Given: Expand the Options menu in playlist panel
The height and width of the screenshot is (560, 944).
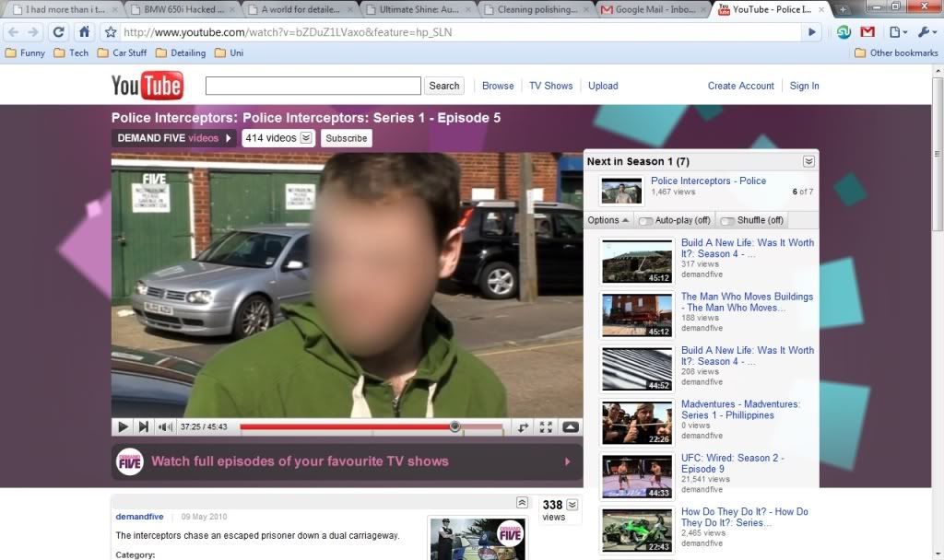Looking at the screenshot, I should pyautogui.click(x=608, y=220).
